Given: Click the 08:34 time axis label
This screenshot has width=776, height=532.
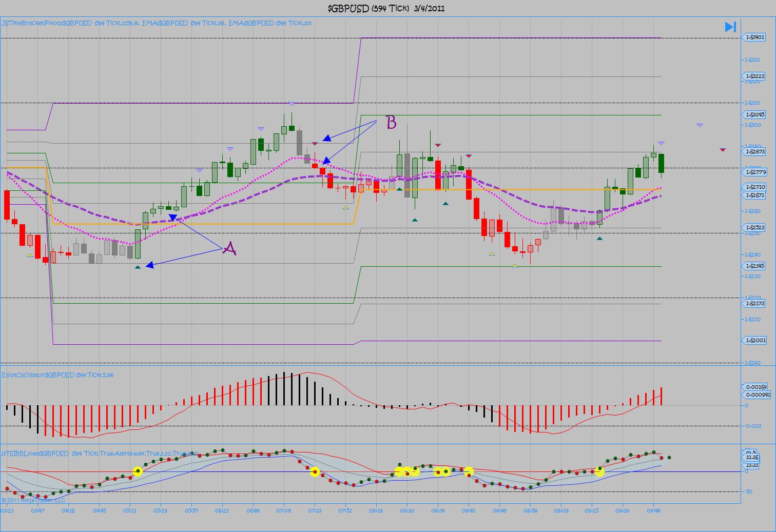Looking at the screenshot, I should (x=438, y=510).
